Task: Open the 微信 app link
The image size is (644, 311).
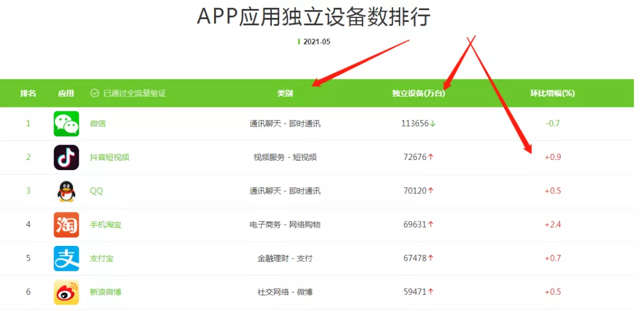Action: tap(98, 124)
